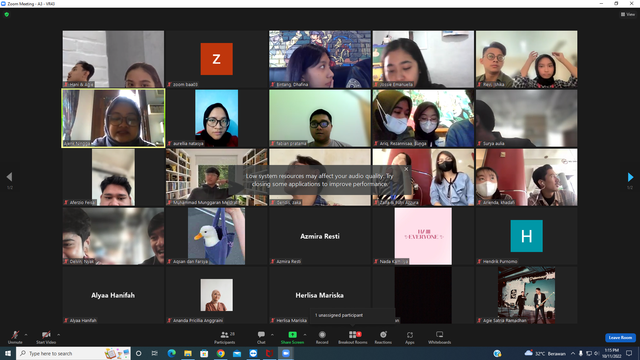Select the fabian pratama video tile
Viewport: 640px width, 360px height.
pos(320,118)
